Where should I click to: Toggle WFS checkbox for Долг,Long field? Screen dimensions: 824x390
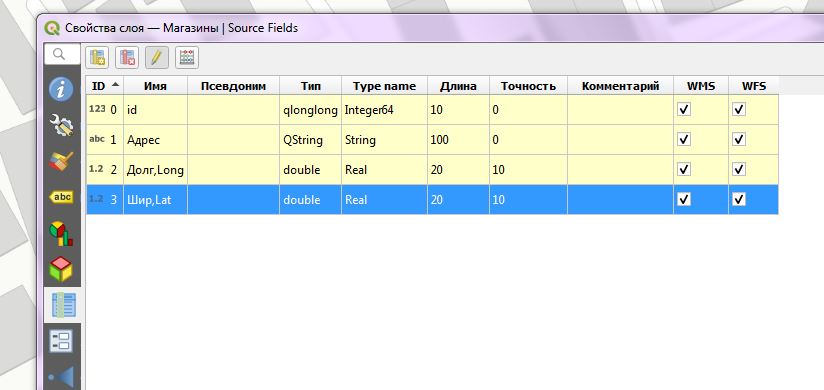coord(739,169)
